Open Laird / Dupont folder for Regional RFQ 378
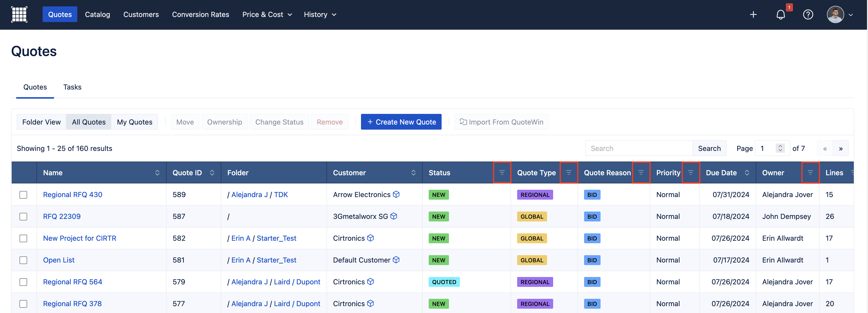 point(297,304)
